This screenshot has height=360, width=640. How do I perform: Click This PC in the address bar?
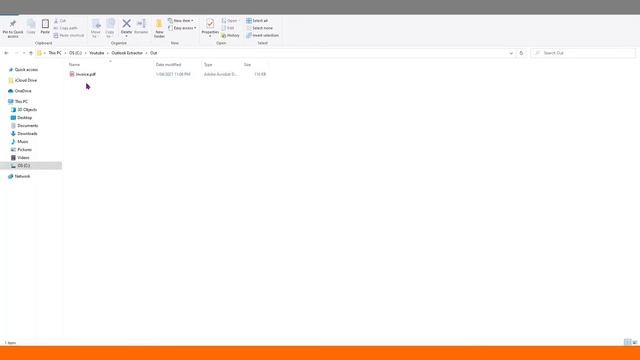55,53
